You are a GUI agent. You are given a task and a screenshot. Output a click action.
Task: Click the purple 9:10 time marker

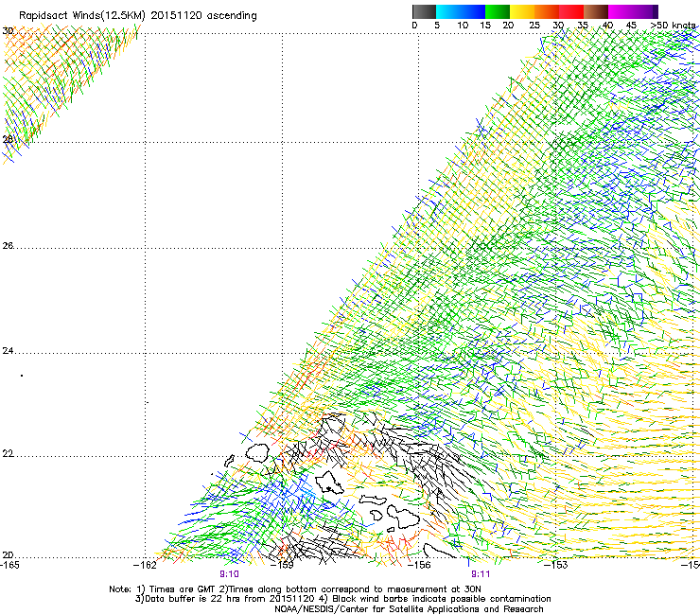tap(229, 574)
